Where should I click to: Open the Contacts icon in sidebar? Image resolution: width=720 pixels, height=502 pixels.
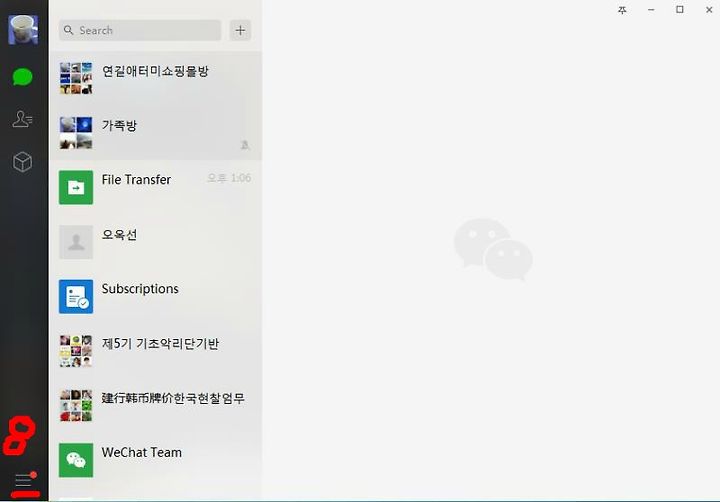[22, 119]
